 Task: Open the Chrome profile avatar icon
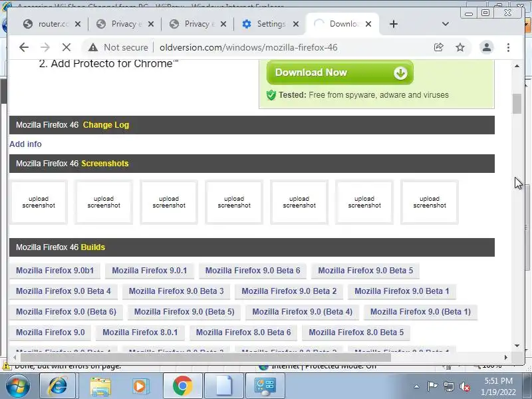point(487,47)
